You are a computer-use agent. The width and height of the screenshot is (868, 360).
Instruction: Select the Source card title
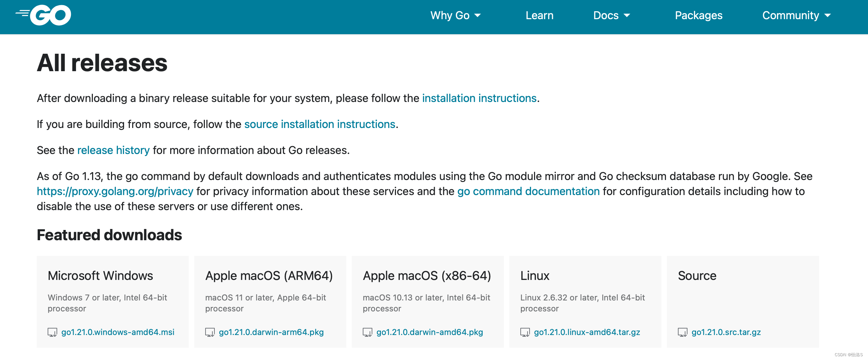[697, 275]
